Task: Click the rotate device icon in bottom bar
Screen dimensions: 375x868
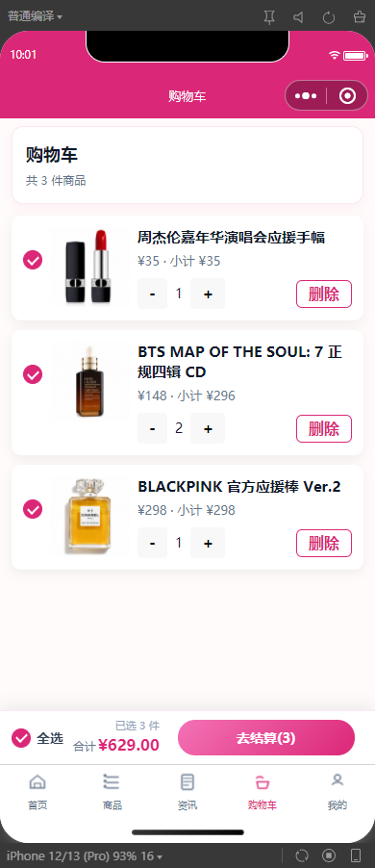Action: [302, 855]
